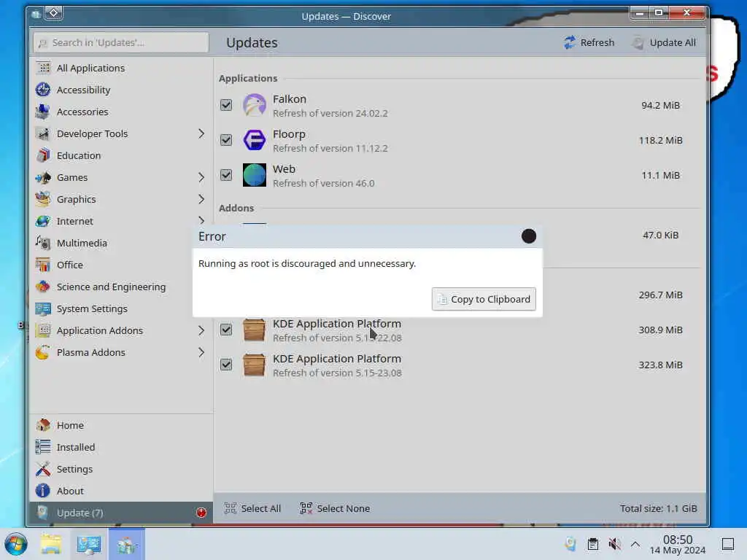The width and height of the screenshot is (747, 560).
Task: Click the Plasma Addons icon
Action: (x=43, y=353)
